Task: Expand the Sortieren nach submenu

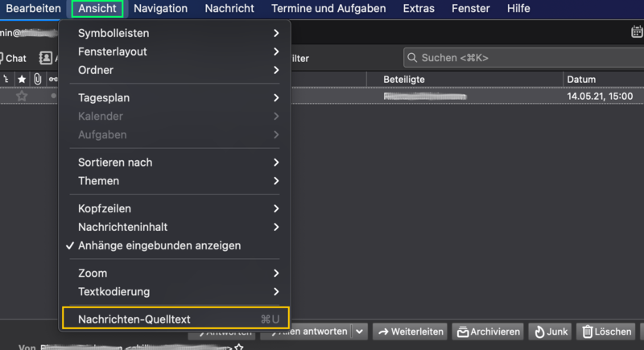Action: coord(175,163)
